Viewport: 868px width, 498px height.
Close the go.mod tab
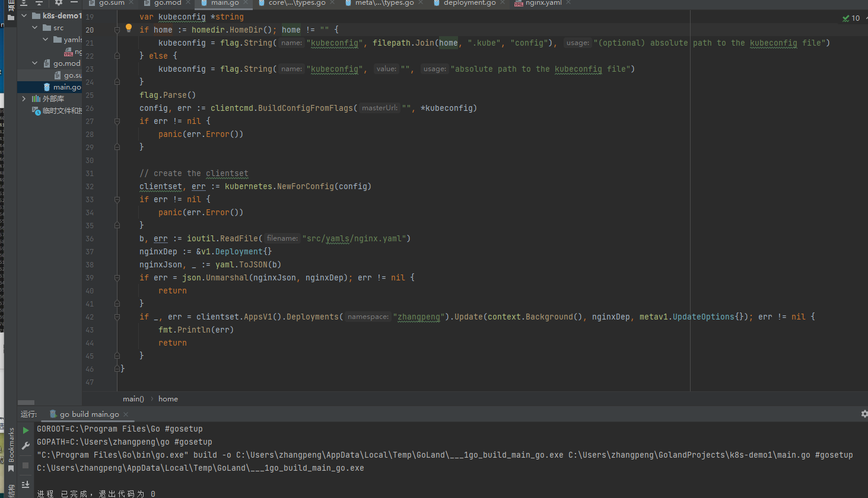[x=187, y=3]
